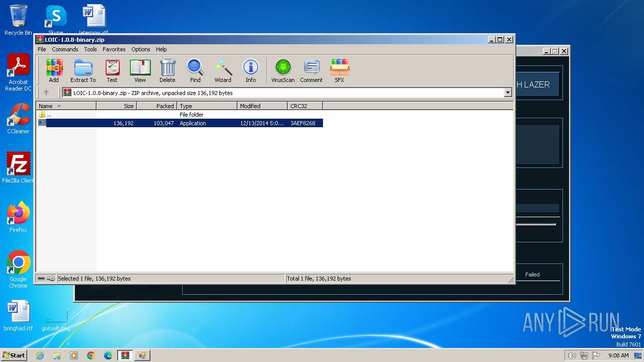Open Acrobat Reader DC desktop icon
The width and height of the screenshot is (644, 362).
[18, 72]
